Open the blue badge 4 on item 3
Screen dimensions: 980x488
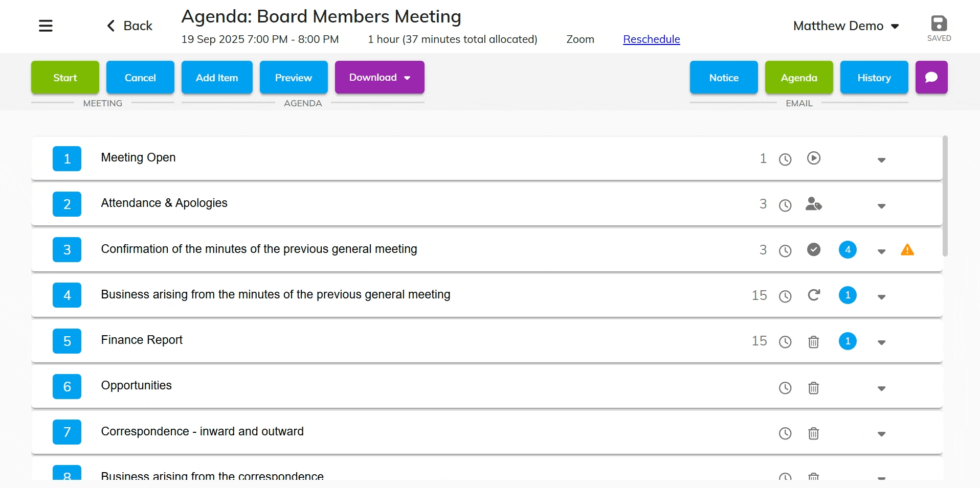pyautogui.click(x=847, y=249)
